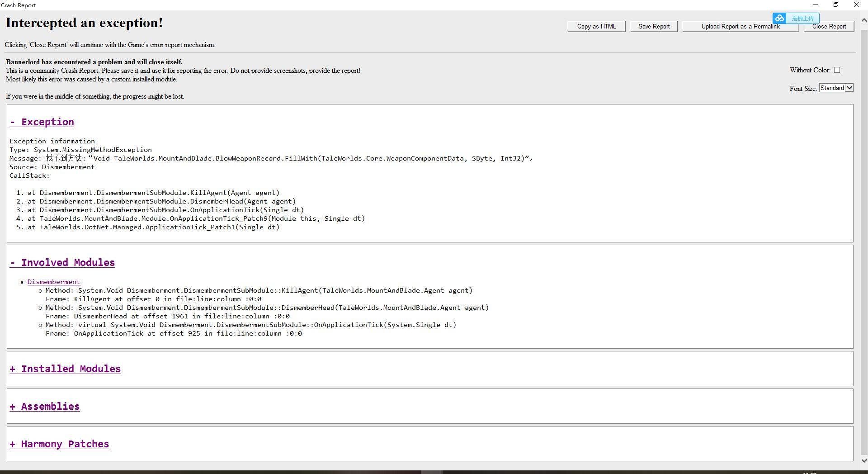The height and width of the screenshot is (474, 868).
Task: Expand the Harmony Patches section
Action: (59, 444)
